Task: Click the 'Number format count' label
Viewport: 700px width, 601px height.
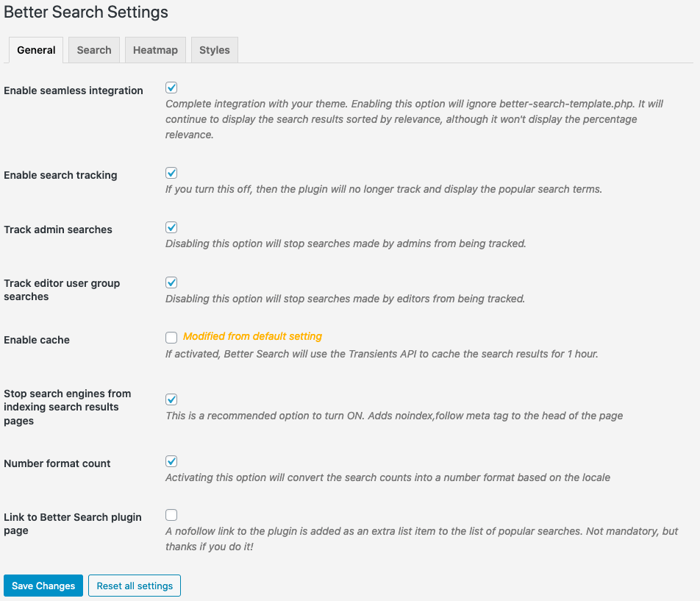Action: (57, 463)
